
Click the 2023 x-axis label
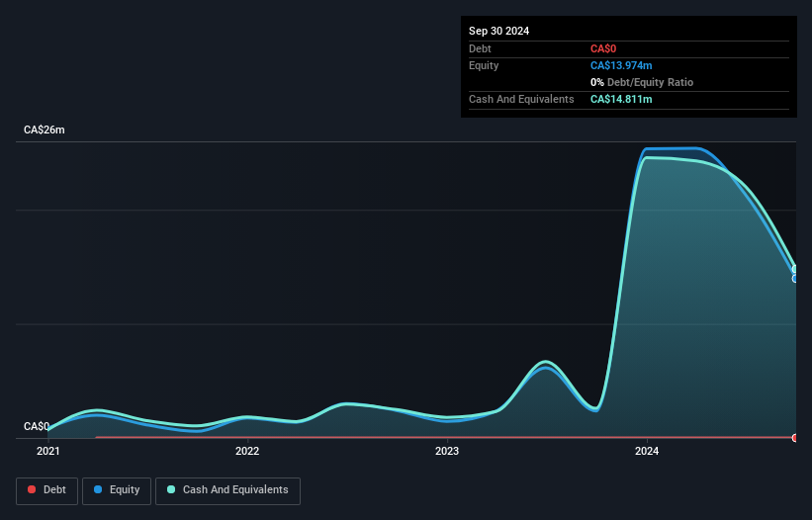point(447,451)
